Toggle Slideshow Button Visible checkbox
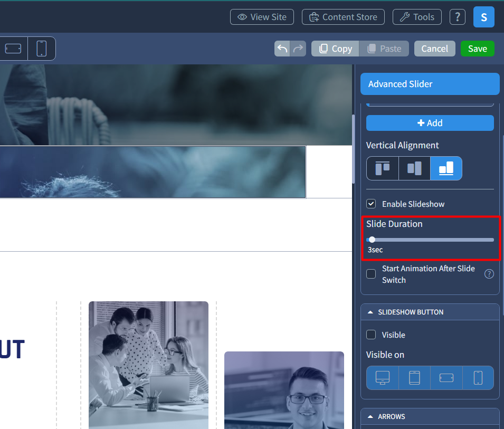 click(371, 335)
